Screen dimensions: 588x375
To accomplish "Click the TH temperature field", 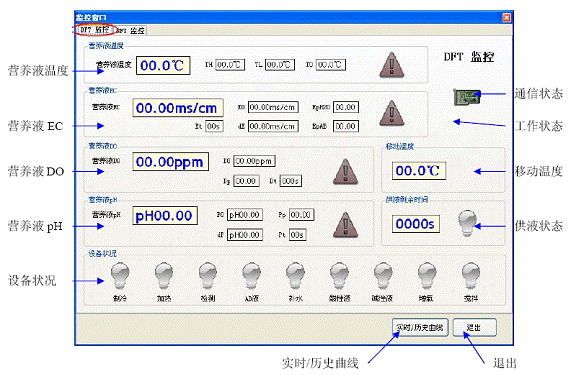I will tap(230, 64).
